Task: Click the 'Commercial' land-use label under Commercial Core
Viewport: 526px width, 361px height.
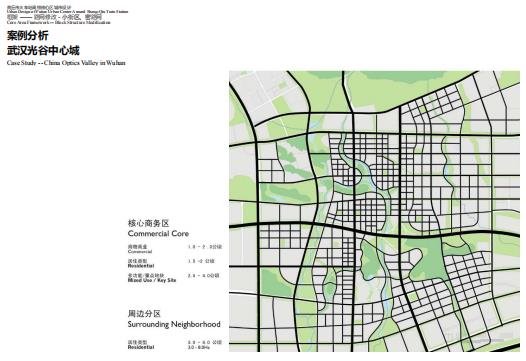Action: click(x=140, y=251)
